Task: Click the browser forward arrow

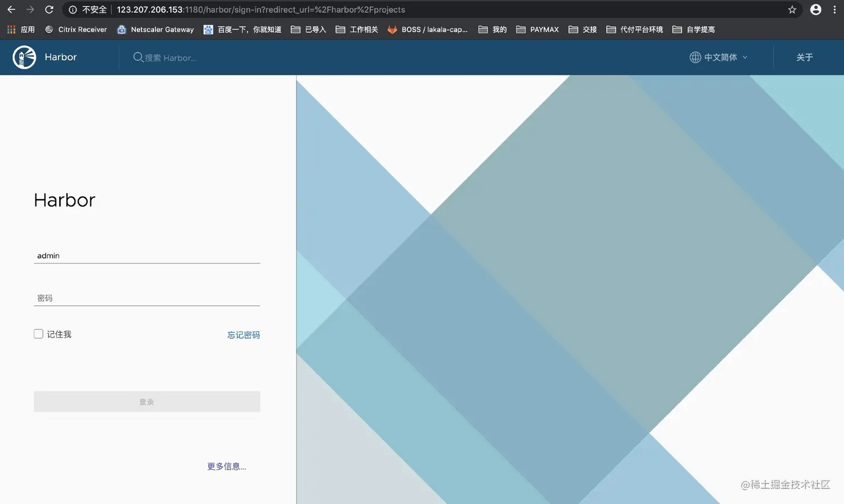Action: tap(30, 9)
